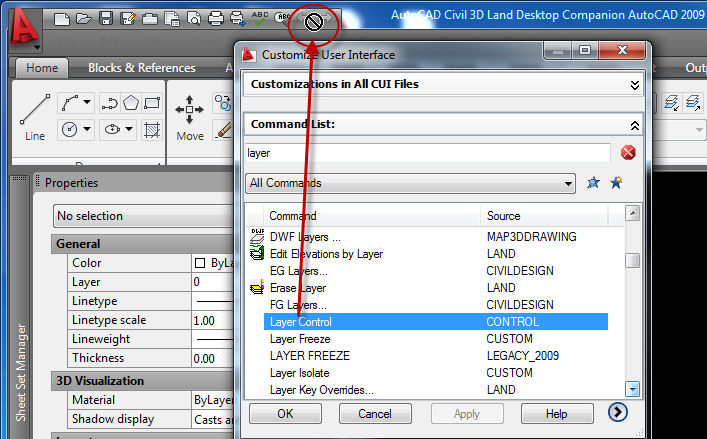The image size is (707, 439).
Task: Open the View menu
Action: pyautogui.click(x=157, y=42)
